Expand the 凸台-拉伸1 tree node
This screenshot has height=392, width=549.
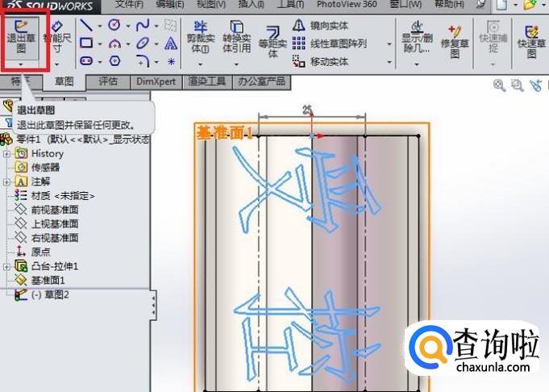click(6, 267)
